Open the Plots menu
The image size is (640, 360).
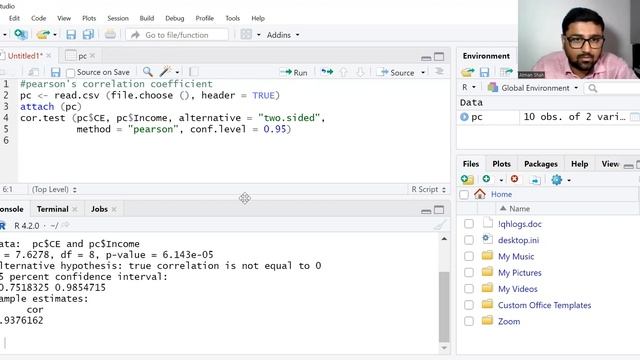click(x=89, y=18)
